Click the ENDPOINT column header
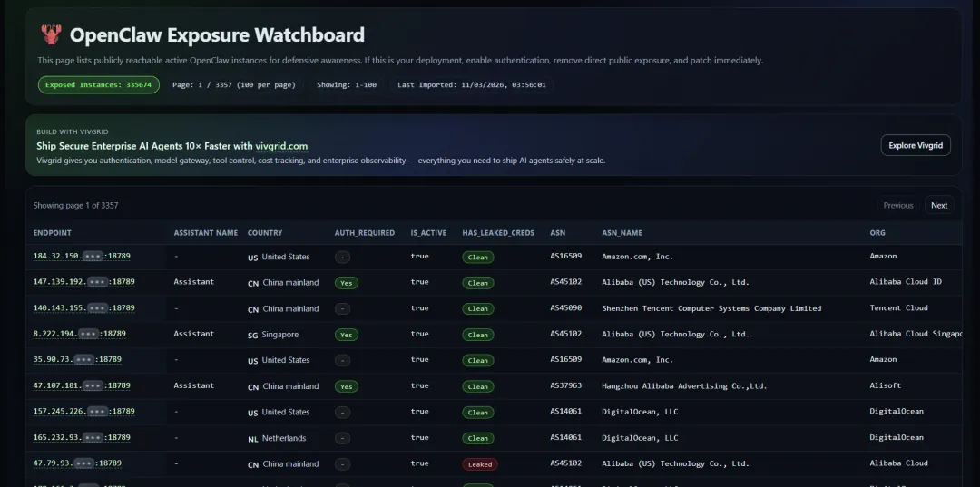The image size is (980, 487). [53, 233]
